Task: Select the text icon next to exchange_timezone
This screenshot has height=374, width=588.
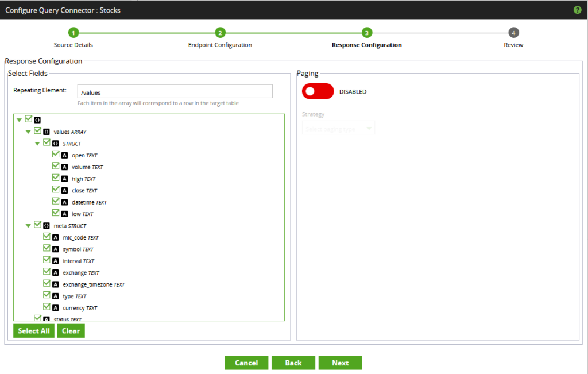Action: pos(55,284)
